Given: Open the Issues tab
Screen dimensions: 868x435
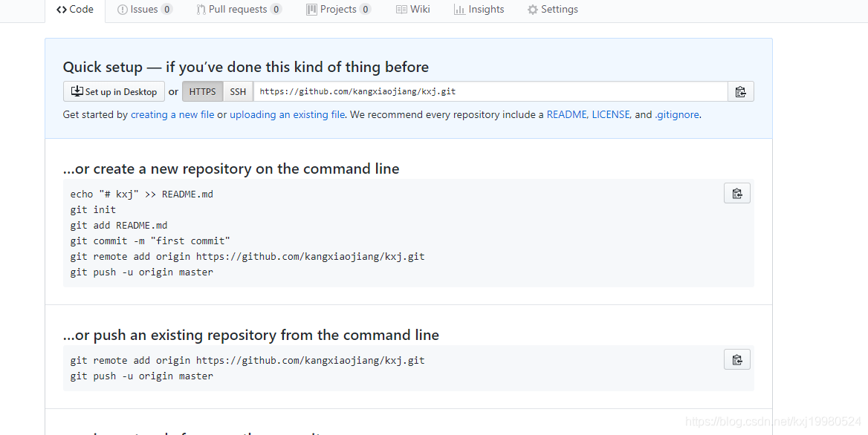Looking at the screenshot, I should click(x=144, y=10).
